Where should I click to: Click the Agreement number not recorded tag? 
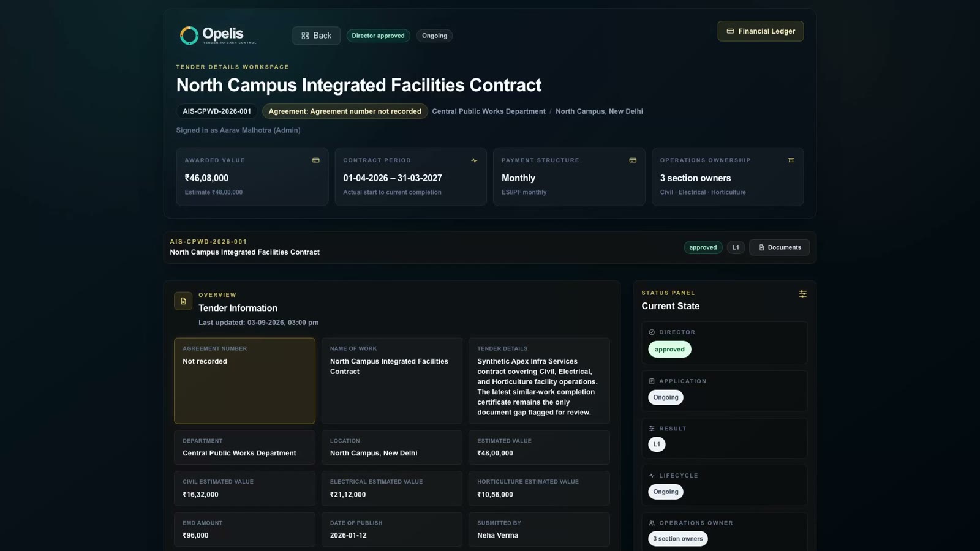pyautogui.click(x=345, y=111)
